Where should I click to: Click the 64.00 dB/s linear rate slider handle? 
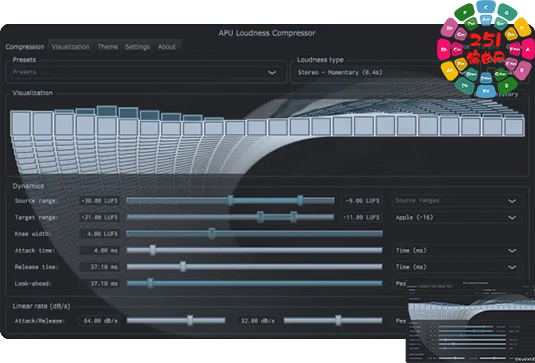(190, 321)
